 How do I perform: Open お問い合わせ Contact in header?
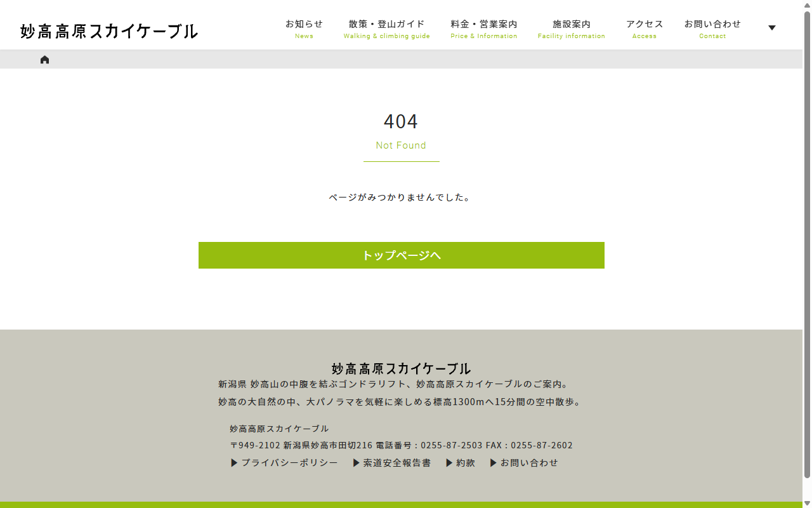tap(712, 29)
